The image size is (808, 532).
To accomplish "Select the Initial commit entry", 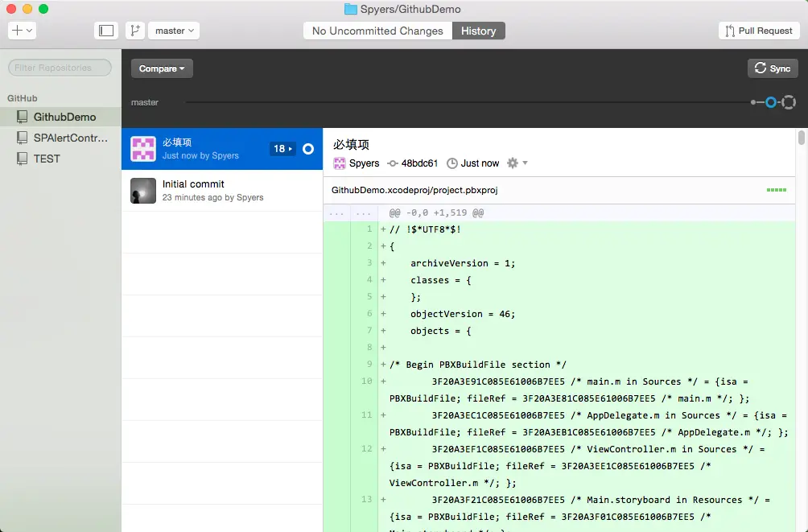I will click(222, 191).
